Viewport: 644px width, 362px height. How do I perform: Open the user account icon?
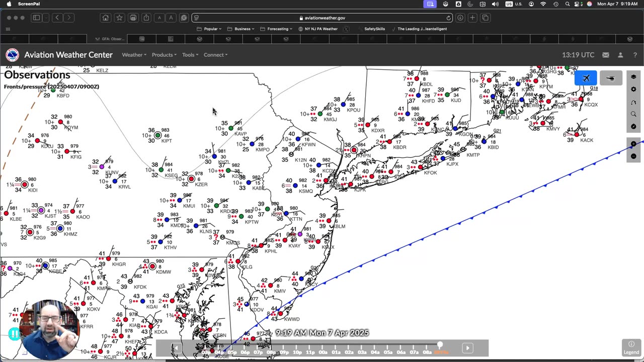(x=620, y=55)
